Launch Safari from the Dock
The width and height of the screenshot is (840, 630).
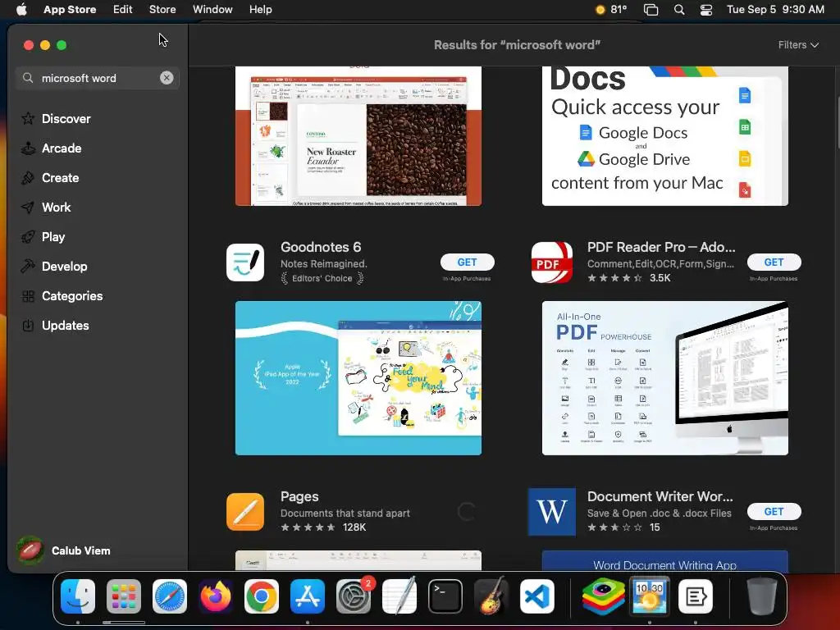(x=170, y=596)
